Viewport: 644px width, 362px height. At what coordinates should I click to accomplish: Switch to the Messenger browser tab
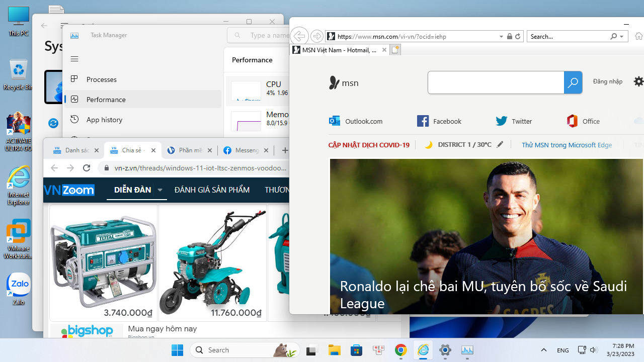tap(246, 150)
